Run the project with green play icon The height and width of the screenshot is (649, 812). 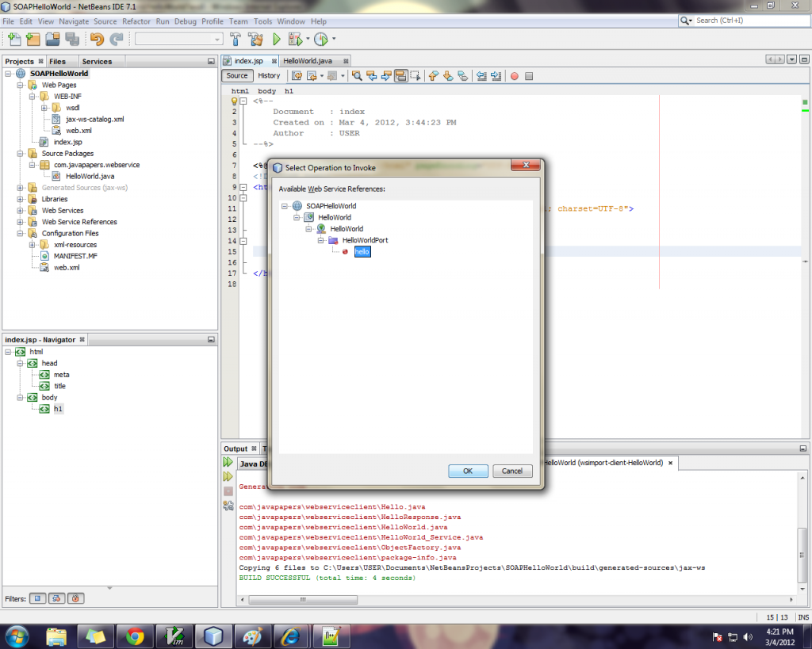pos(277,39)
